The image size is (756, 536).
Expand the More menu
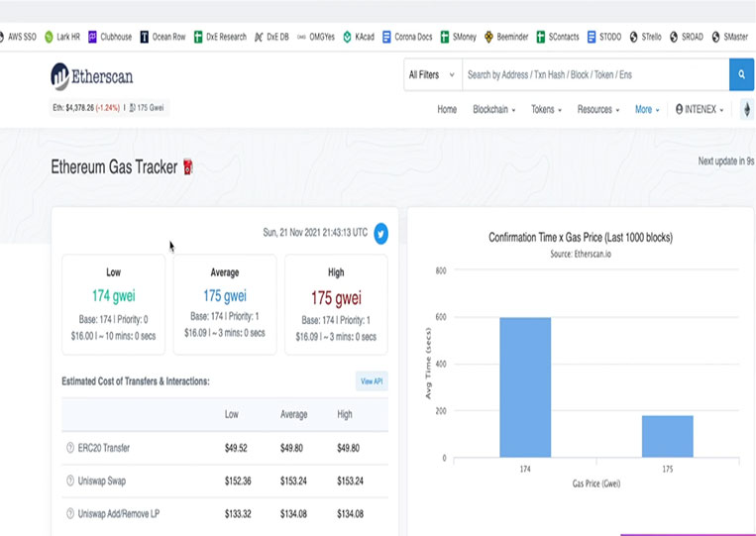647,109
